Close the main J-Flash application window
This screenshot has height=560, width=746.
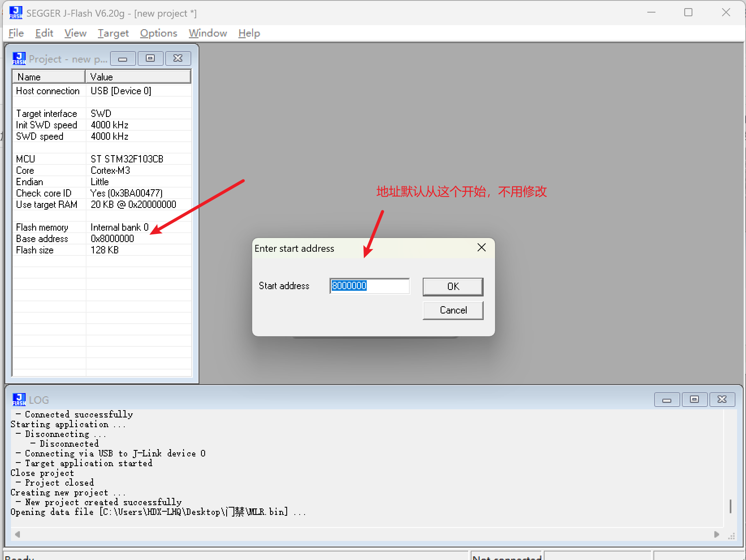(726, 13)
